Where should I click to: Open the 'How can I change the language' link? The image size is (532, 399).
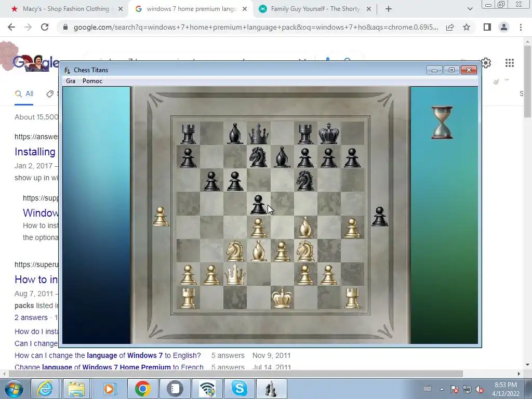tap(108, 355)
